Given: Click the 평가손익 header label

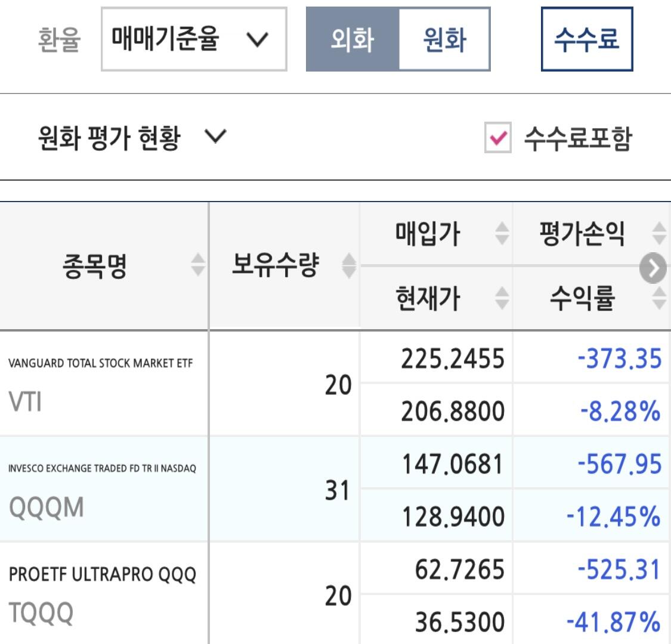Looking at the screenshot, I should (x=582, y=234).
